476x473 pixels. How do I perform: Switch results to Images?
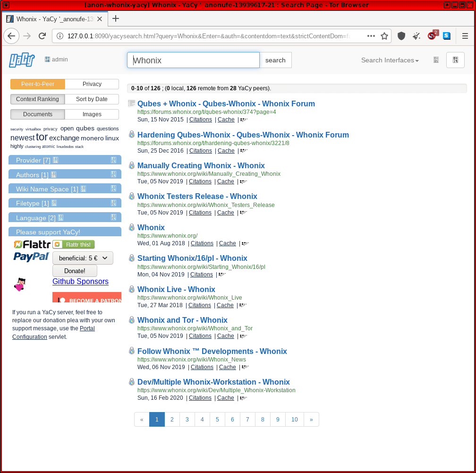click(92, 114)
